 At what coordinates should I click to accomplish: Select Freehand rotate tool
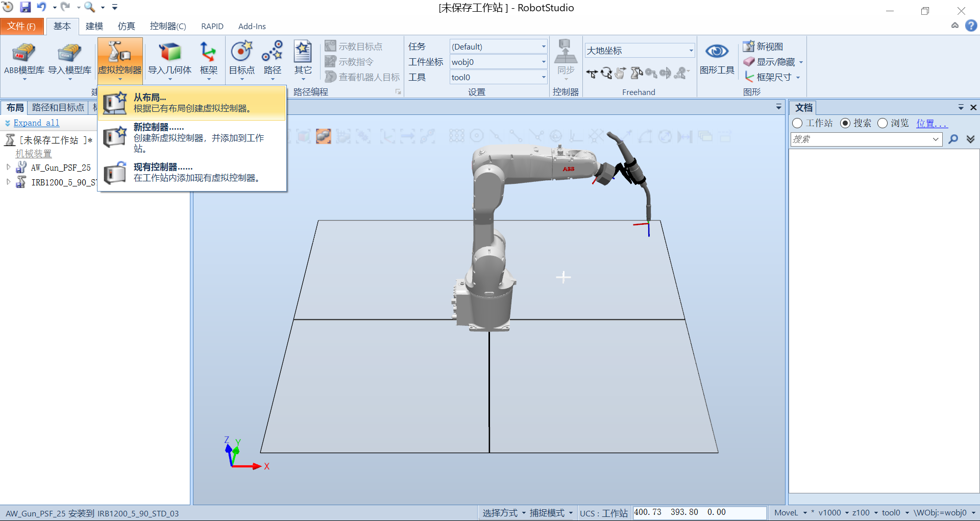606,74
